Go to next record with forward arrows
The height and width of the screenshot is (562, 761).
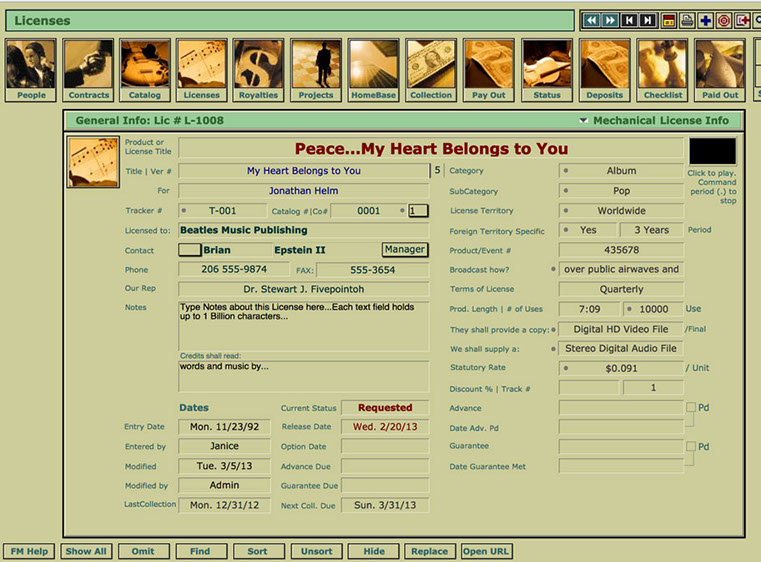coord(610,20)
